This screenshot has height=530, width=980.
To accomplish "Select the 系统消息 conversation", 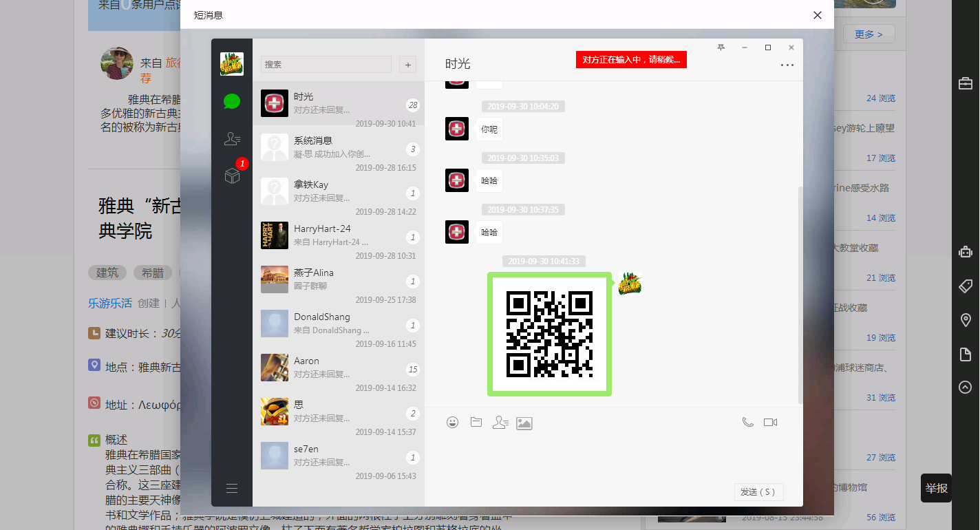I will [x=339, y=147].
